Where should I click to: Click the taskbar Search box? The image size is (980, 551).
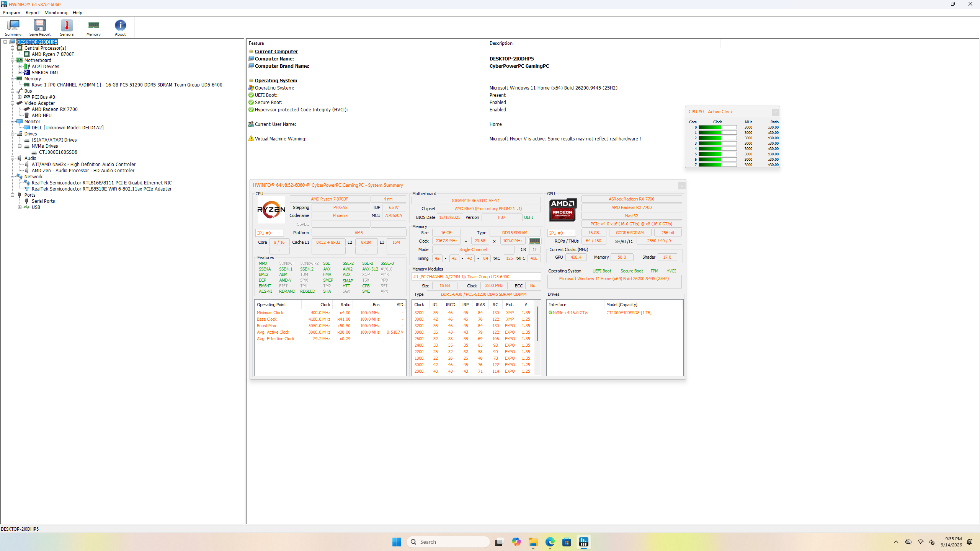point(448,542)
